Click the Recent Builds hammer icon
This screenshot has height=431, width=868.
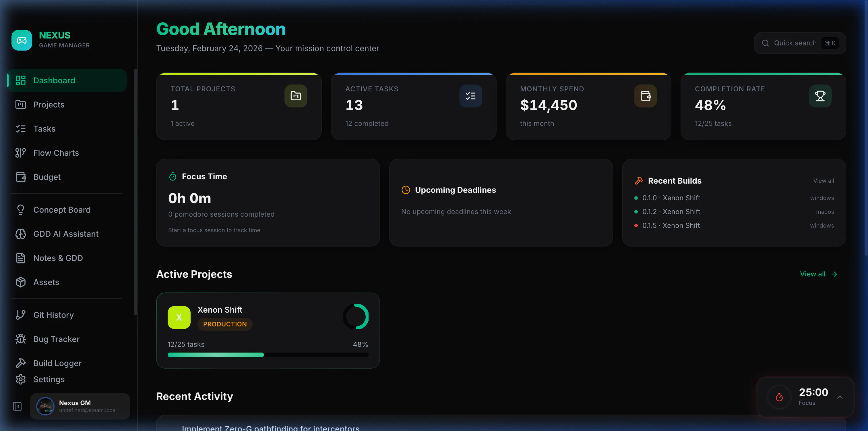coord(639,181)
